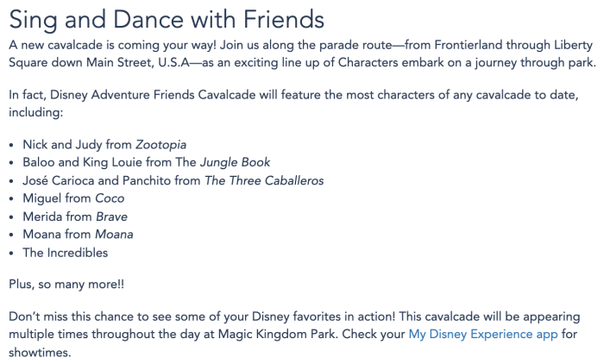Click the word 'including:' before the list
This screenshot has width=604, height=364.
(x=36, y=112)
